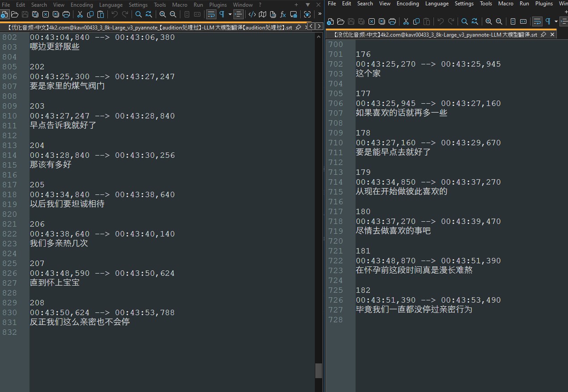Click Open file icon in left window
Image resolution: width=568 pixels, height=392 pixels.
pyautogui.click(x=15, y=14)
